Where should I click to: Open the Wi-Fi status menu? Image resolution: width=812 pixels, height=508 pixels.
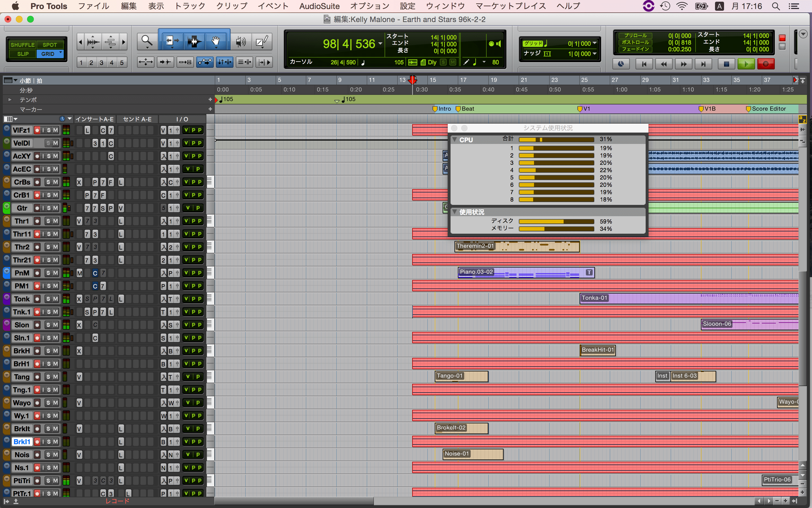click(x=682, y=6)
